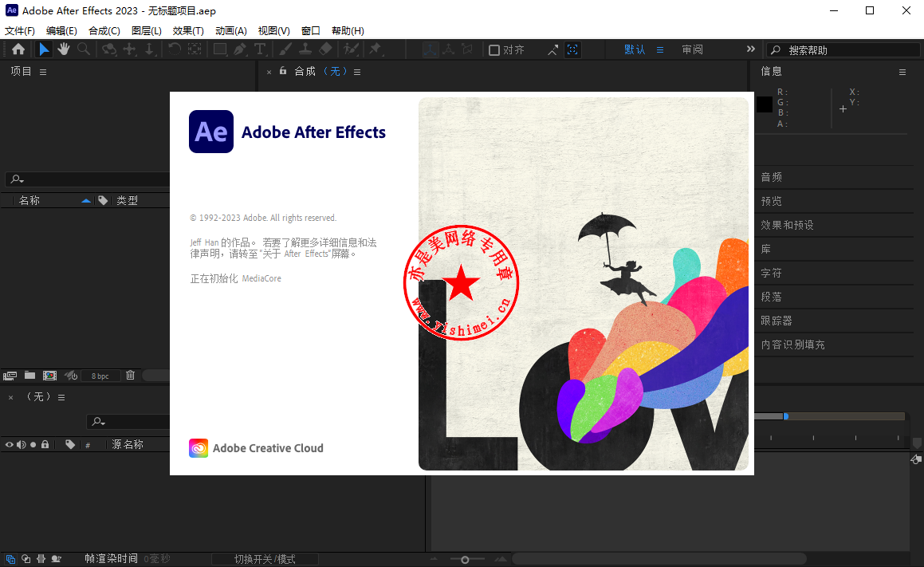Click the speaker audio column icon

pos(22,444)
